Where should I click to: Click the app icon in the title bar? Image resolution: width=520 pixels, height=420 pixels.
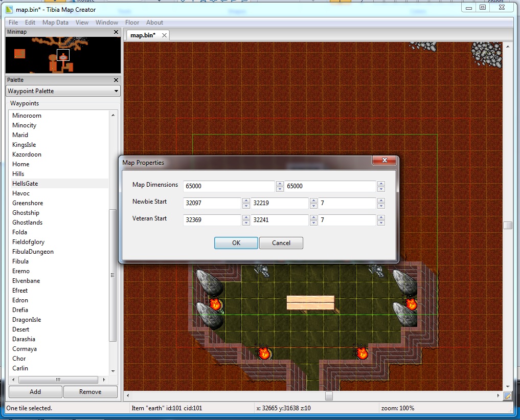pyautogui.click(x=9, y=10)
